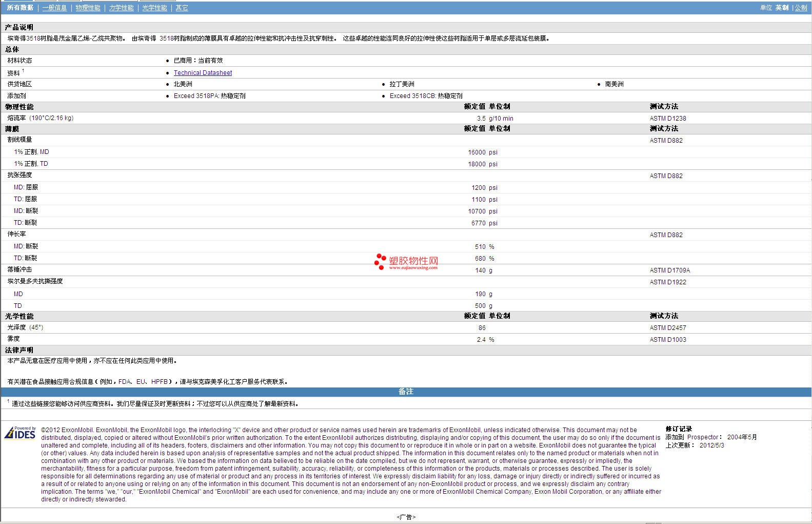Click the 法律声明 section header
This screenshot has width=812, height=524.
click(19, 350)
